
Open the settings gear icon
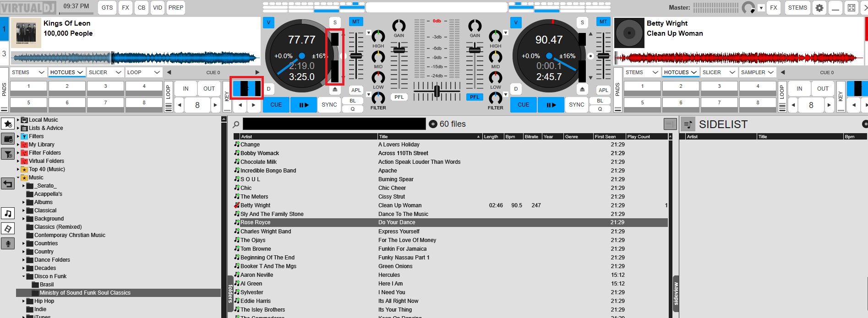pyautogui.click(x=819, y=8)
